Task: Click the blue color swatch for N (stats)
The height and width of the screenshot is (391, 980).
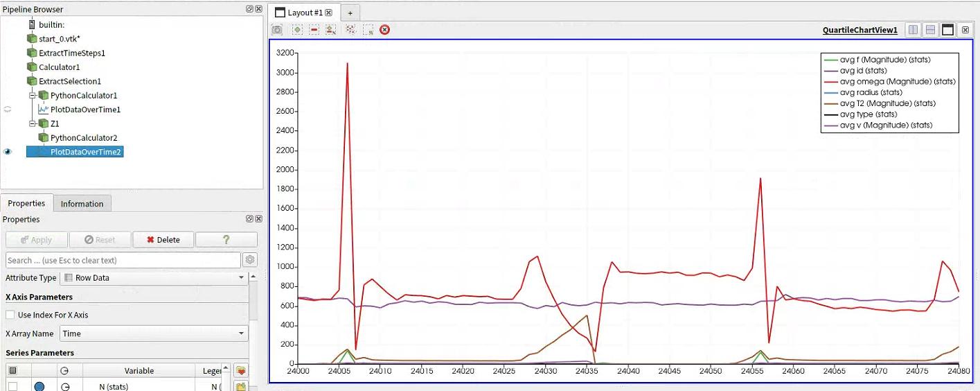Action: [39, 386]
